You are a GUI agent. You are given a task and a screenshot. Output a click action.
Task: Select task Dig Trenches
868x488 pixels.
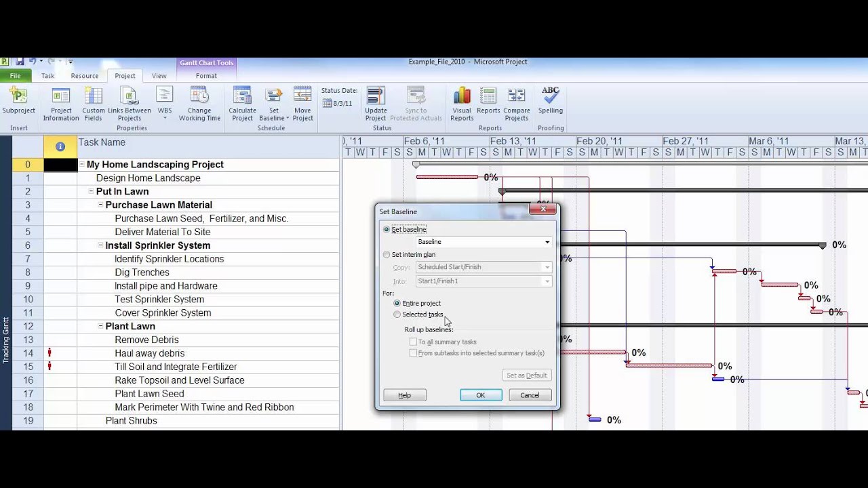tap(142, 272)
